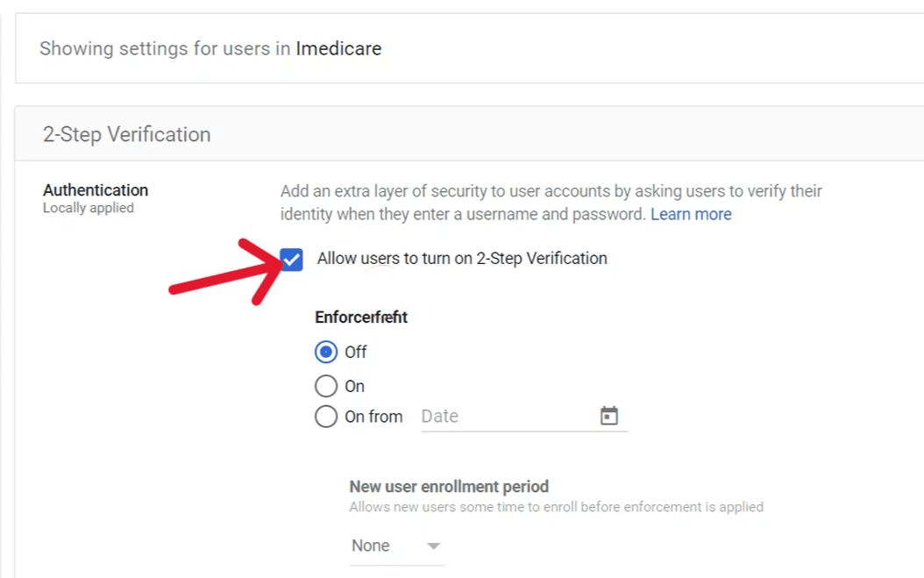The height and width of the screenshot is (578, 924).
Task: Choose the 'On from' enforcement option
Action: tap(326, 416)
